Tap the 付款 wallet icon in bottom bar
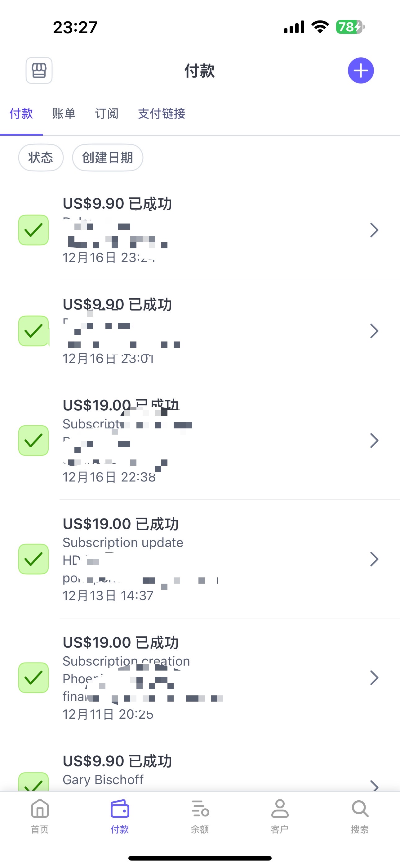 tap(120, 809)
